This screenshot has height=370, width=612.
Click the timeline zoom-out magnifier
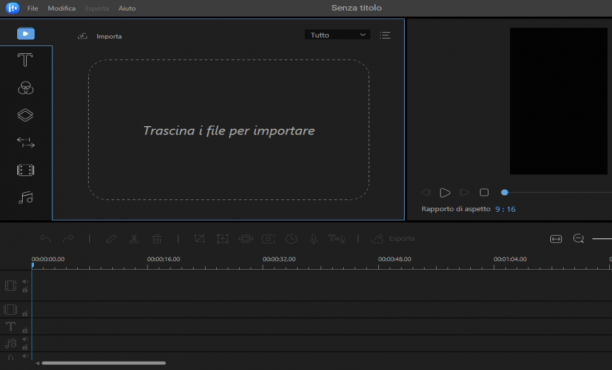tap(578, 238)
